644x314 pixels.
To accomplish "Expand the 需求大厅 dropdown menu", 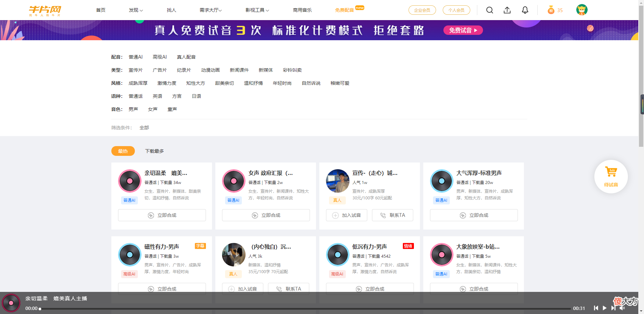I will [x=211, y=10].
